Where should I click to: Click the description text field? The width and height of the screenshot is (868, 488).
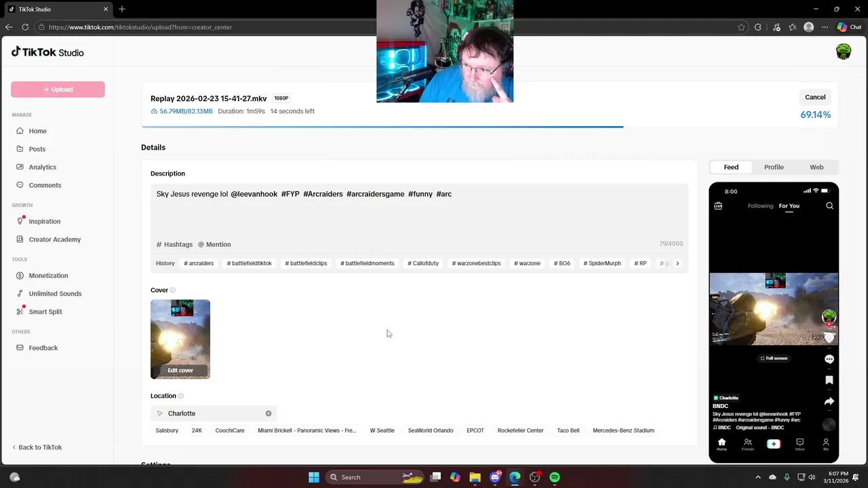tap(419, 210)
